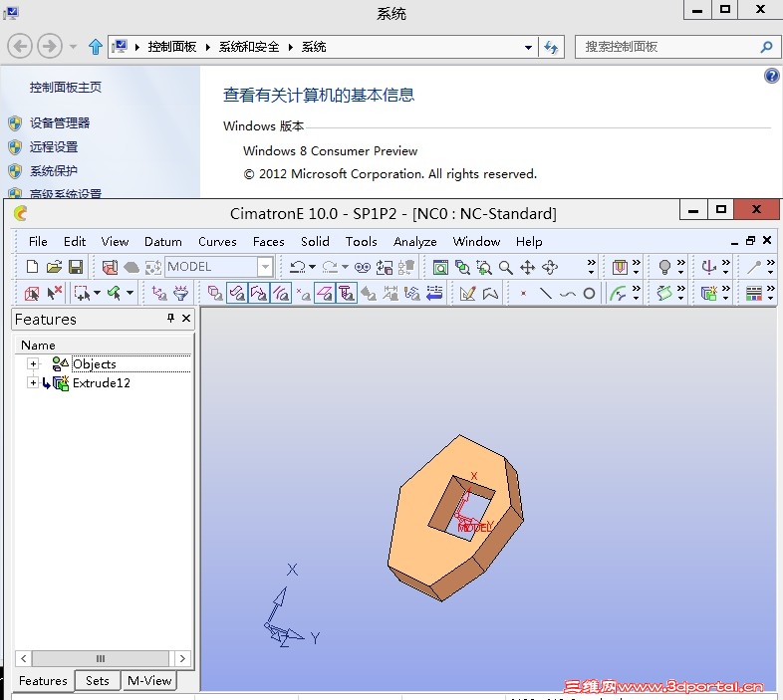Click the red cube activate-part icon beside MODEL
The image size is (783, 700).
110,268
